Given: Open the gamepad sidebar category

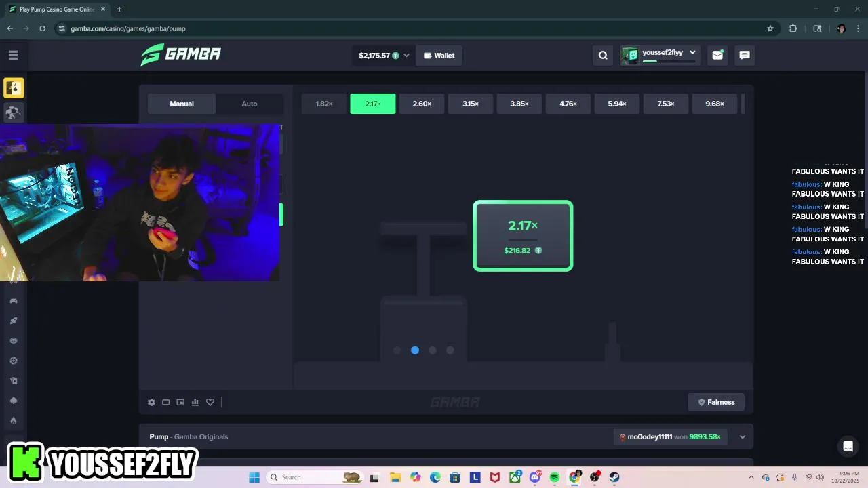Looking at the screenshot, I should pos(14,300).
